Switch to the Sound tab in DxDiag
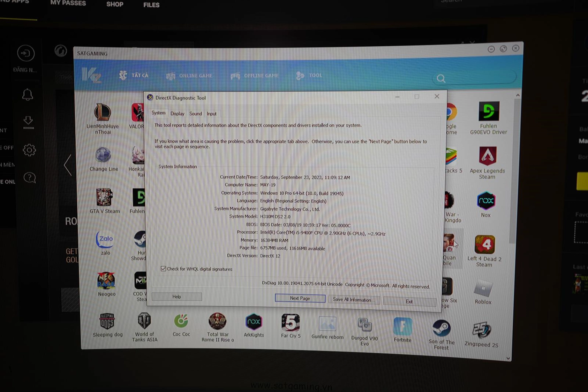 tap(195, 114)
